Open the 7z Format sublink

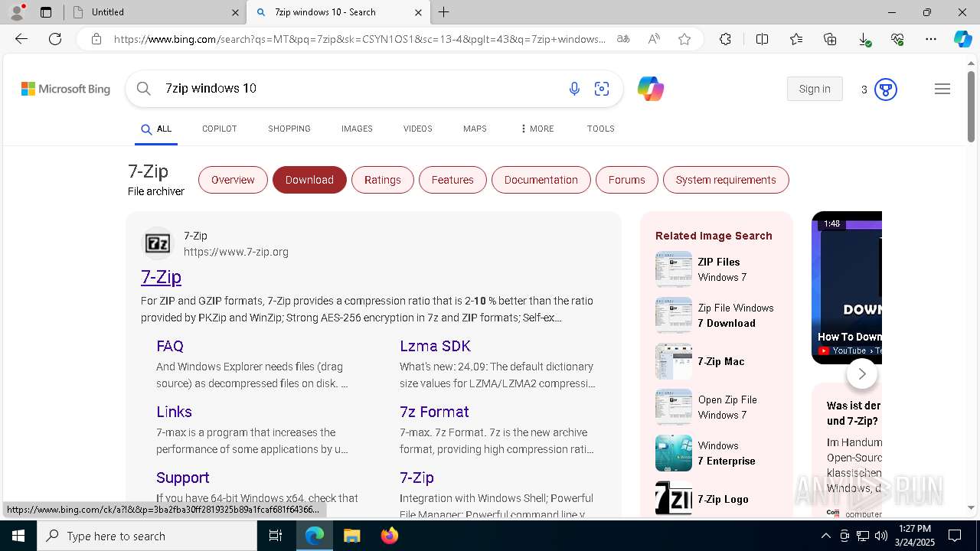click(x=434, y=412)
